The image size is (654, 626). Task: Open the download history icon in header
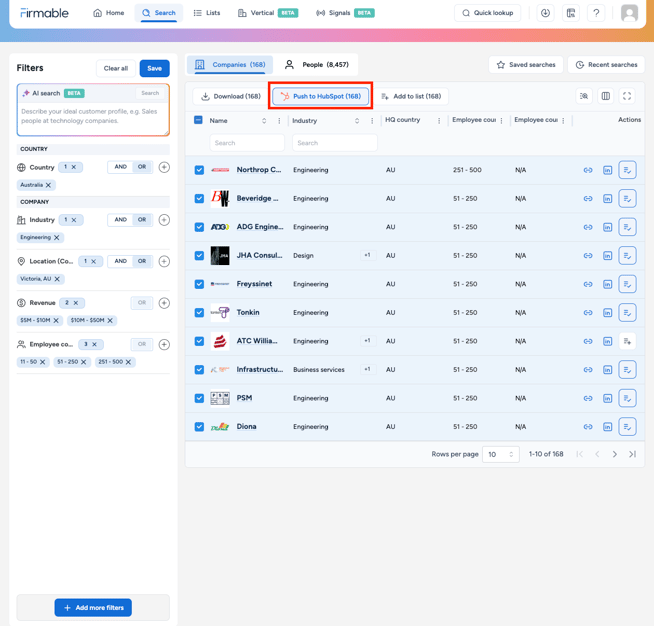point(545,13)
